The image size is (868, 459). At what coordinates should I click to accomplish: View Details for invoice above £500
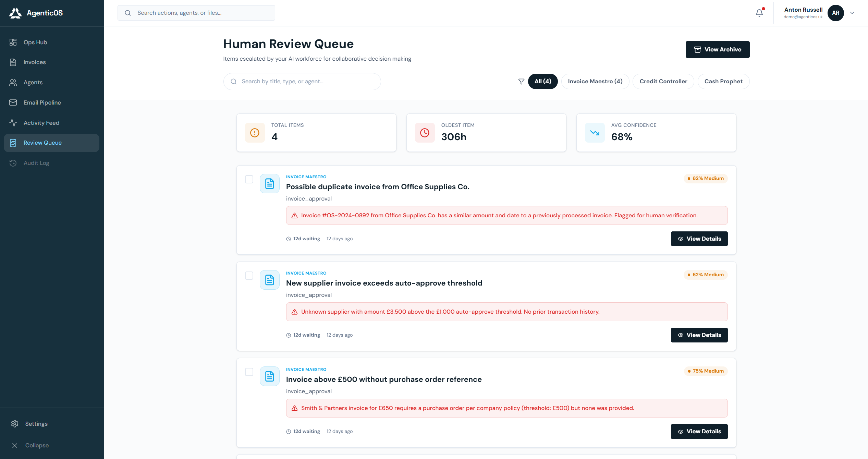(699, 432)
